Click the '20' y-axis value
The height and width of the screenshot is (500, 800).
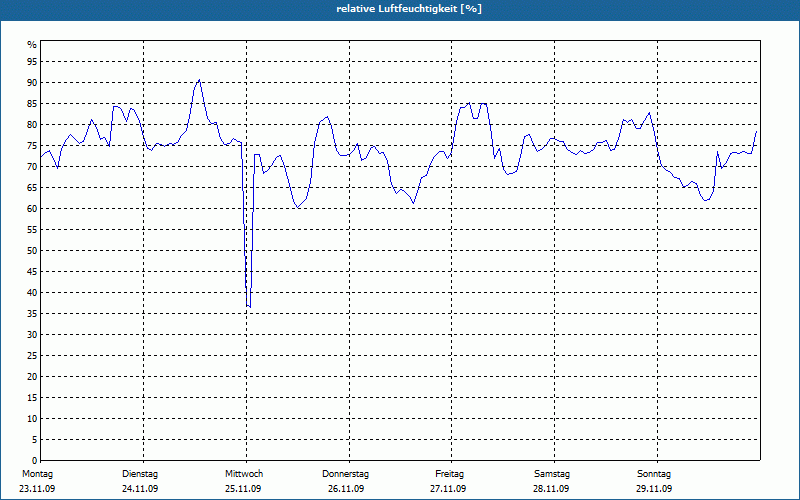pos(32,377)
